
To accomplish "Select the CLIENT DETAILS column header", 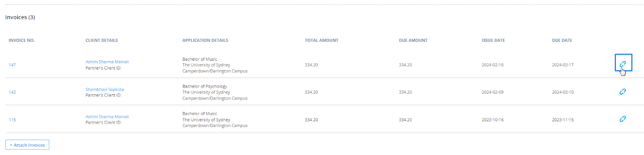I will click(x=102, y=40).
